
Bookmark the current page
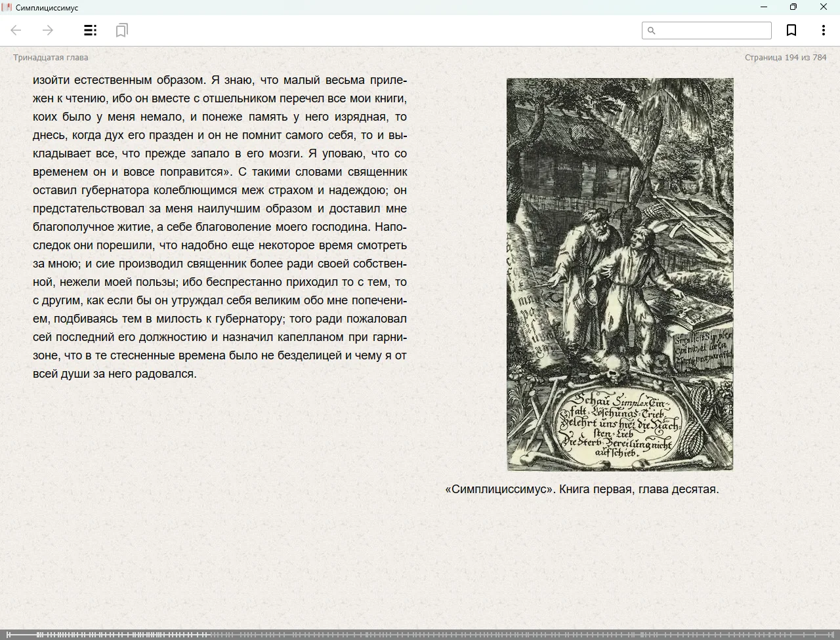coord(791,30)
